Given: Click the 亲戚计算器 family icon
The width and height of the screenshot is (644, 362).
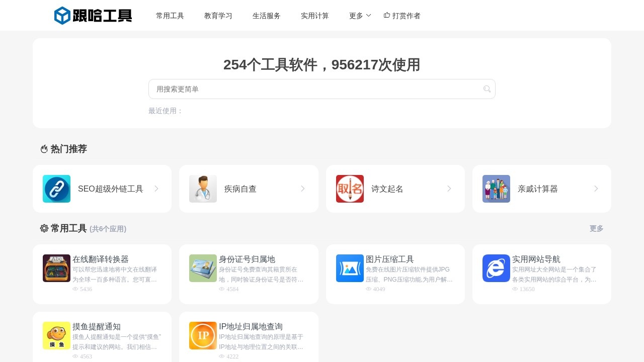Looking at the screenshot, I should (496, 189).
